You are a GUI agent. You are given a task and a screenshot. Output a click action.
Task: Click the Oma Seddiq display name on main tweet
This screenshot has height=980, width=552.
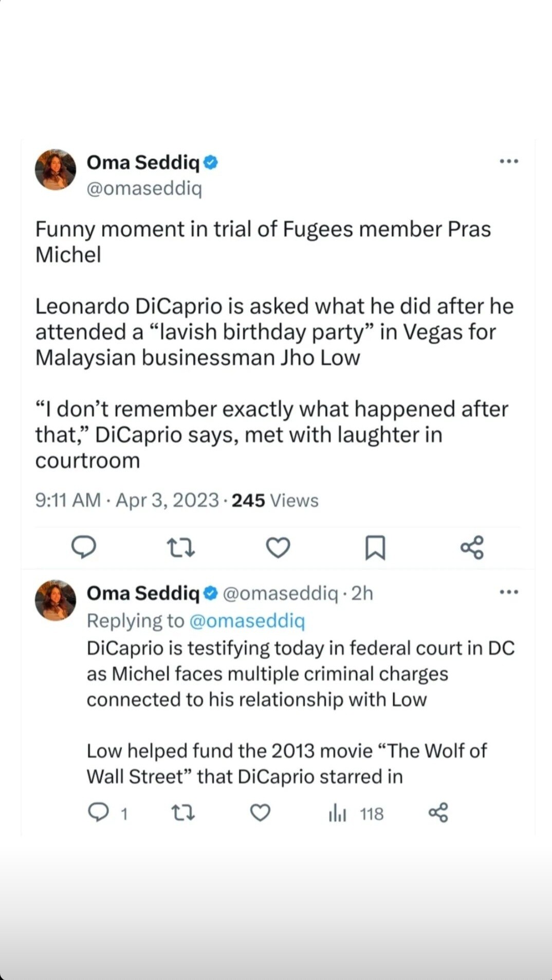143,162
